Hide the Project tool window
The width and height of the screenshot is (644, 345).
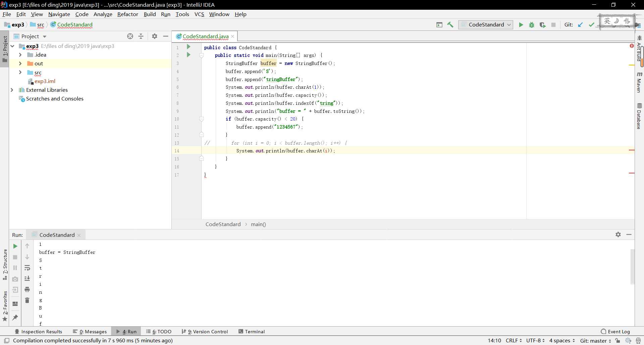coord(166,36)
